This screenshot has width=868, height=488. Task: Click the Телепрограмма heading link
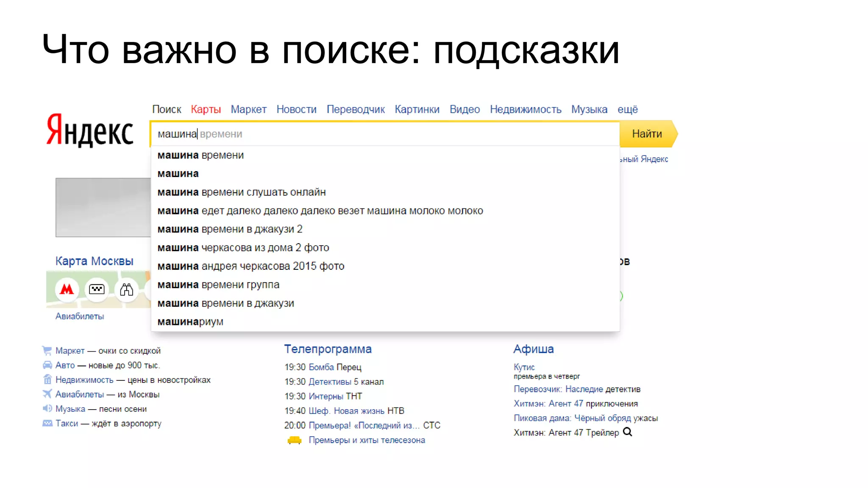[x=328, y=349]
